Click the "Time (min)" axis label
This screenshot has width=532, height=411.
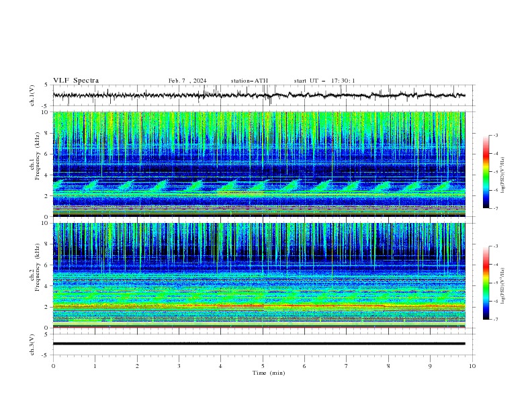tap(269, 373)
